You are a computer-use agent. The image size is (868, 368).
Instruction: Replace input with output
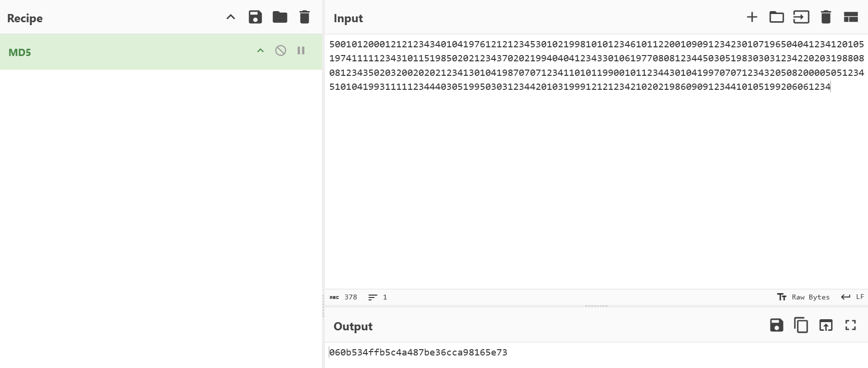pyautogui.click(x=826, y=326)
